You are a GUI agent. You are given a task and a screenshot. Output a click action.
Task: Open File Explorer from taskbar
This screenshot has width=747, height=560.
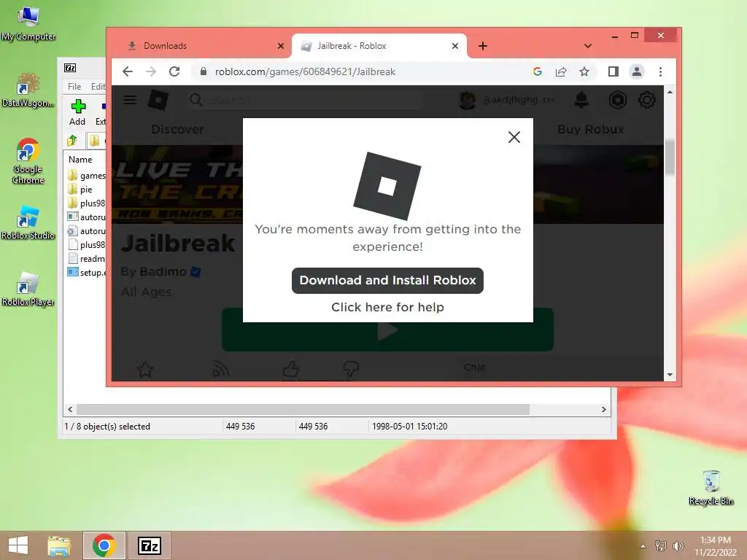click(x=60, y=545)
